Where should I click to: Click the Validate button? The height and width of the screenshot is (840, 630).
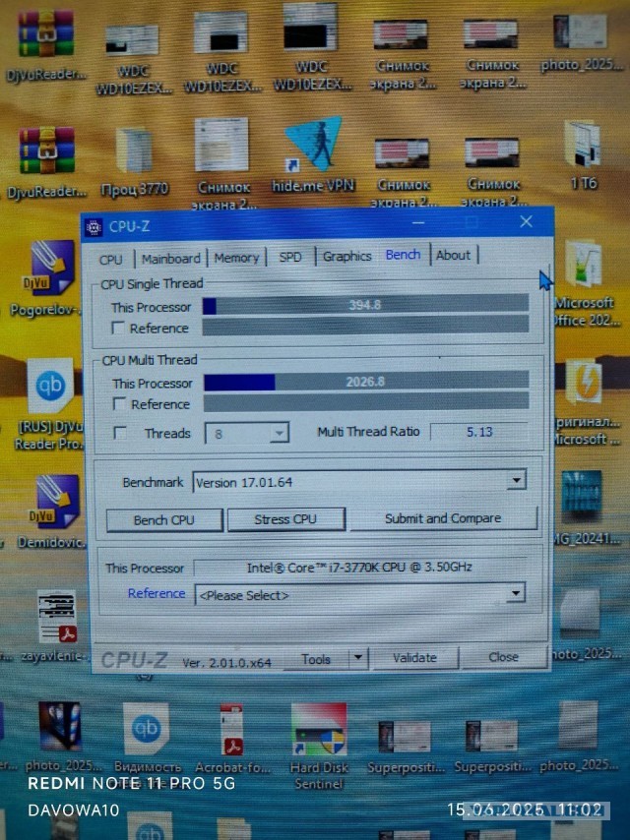tap(414, 657)
